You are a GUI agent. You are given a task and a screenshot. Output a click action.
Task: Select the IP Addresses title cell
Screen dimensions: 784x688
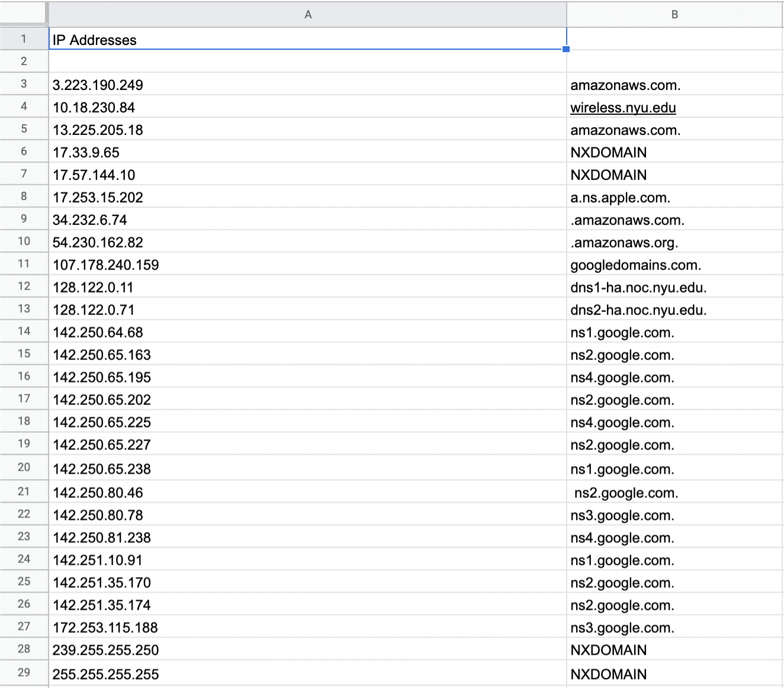point(307,39)
